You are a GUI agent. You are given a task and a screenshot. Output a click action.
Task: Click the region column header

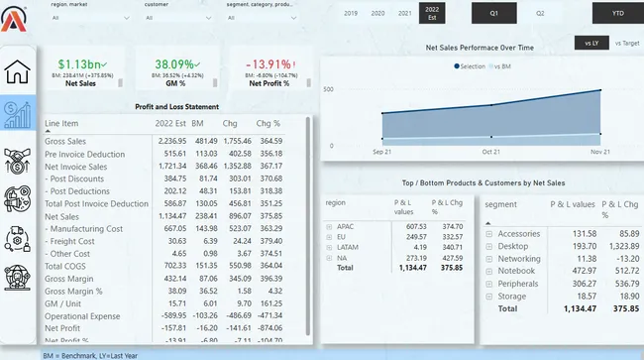click(336, 202)
